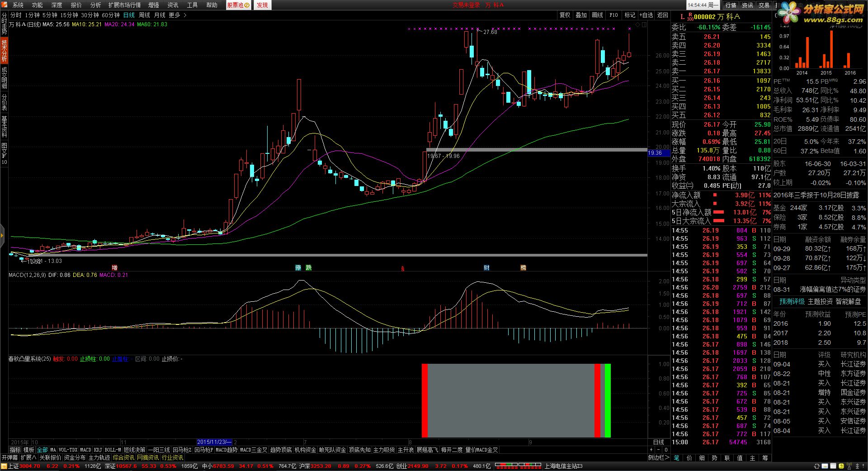The width and height of the screenshot is (868, 471).
Task: Open the 成交明细 sidebar tab
Action: (4, 77)
